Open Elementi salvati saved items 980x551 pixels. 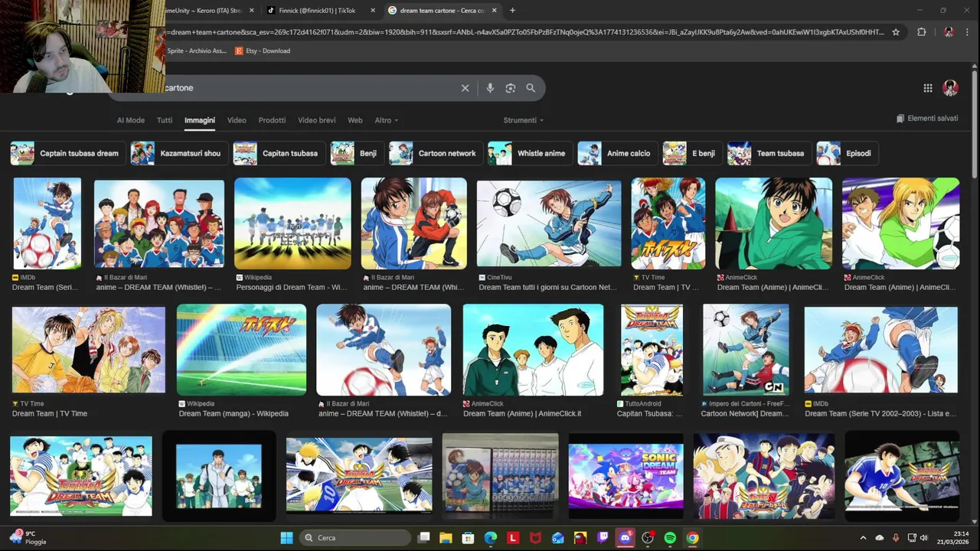pos(927,119)
